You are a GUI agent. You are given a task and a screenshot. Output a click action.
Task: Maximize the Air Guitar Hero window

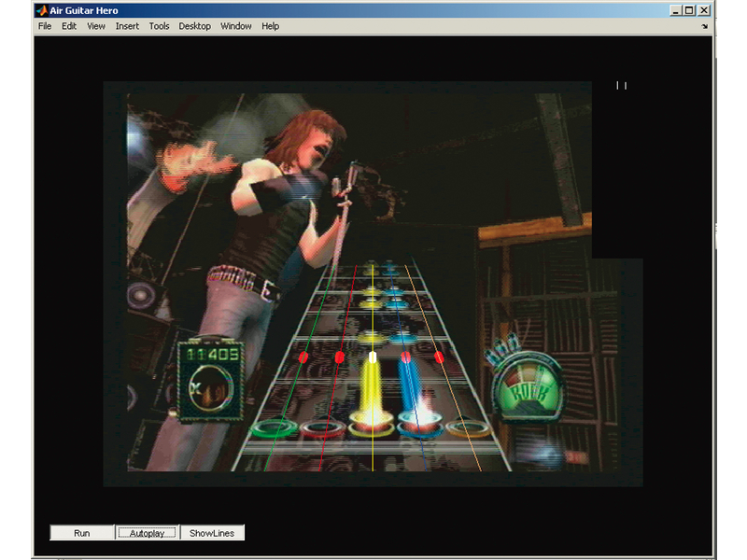pyautogui.click(x=689, y=10)
